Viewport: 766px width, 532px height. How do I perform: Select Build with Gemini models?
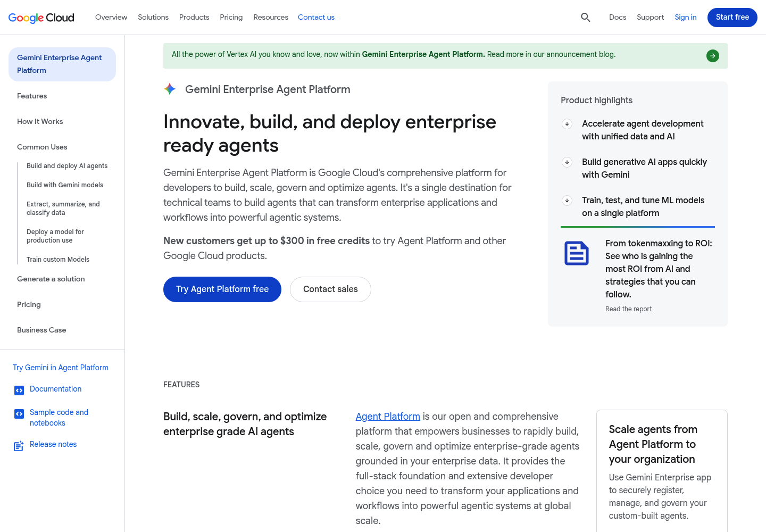65,185
